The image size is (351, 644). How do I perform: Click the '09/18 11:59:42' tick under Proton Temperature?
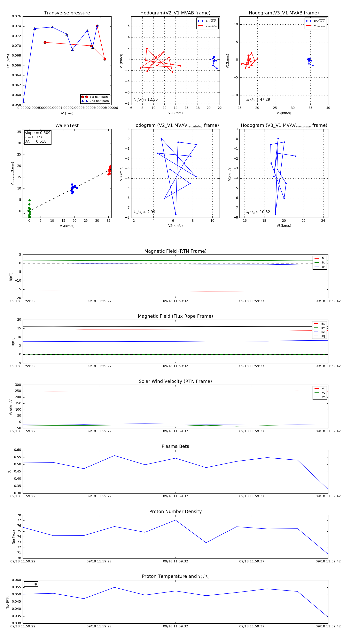point(328,626)
